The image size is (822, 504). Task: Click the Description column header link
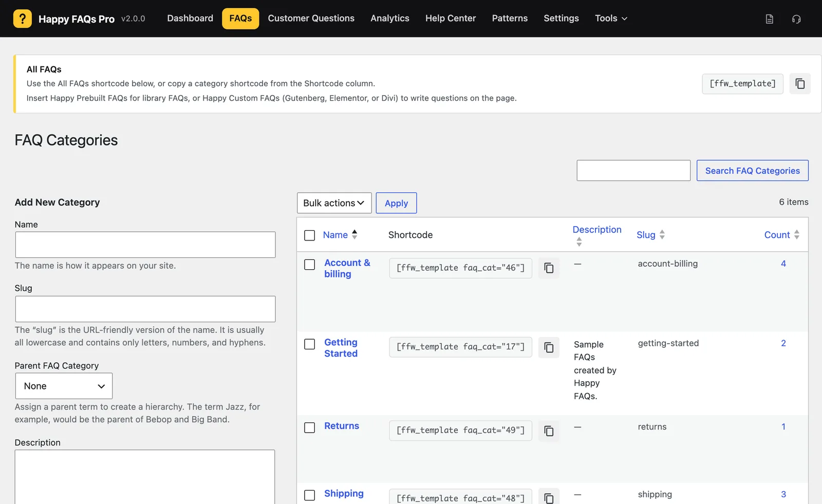pyautogui.click(x=597, y=230)
